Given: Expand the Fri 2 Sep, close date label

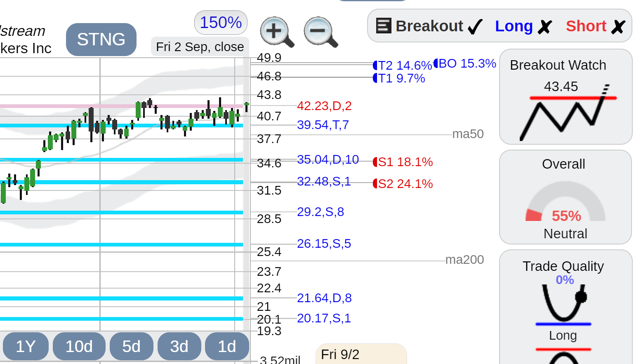Looking at the screenshot, I should click(x=200, y=47).
